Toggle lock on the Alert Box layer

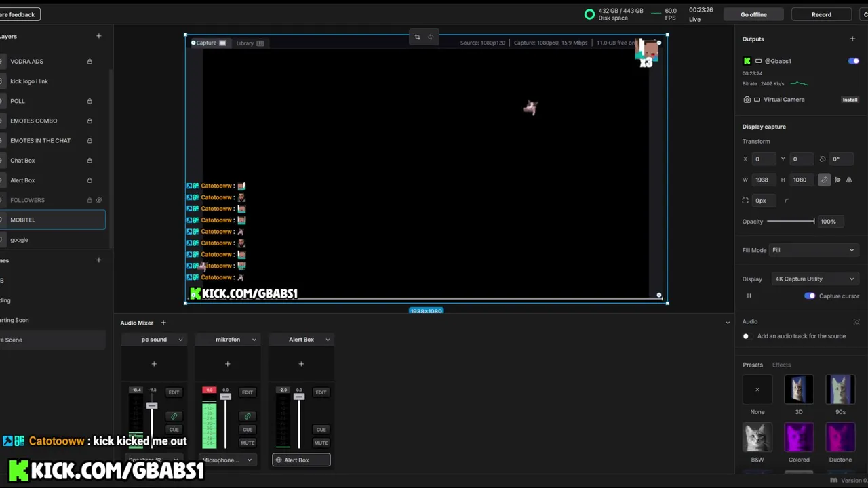90,180
